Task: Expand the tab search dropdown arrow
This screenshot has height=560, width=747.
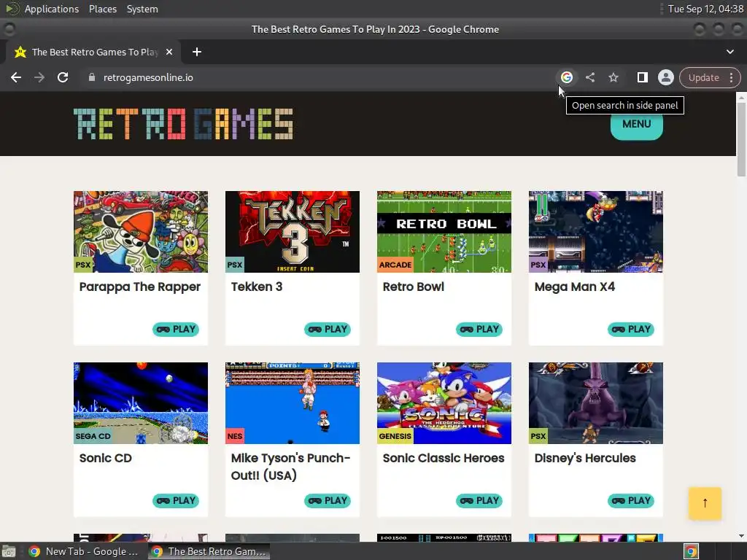Action: (x=729, y=52)
